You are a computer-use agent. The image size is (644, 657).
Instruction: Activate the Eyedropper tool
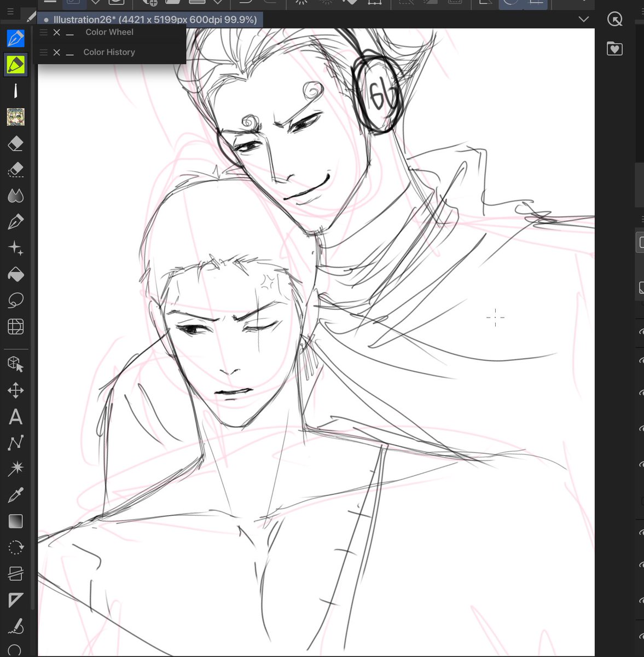click(x=15, y=495)
